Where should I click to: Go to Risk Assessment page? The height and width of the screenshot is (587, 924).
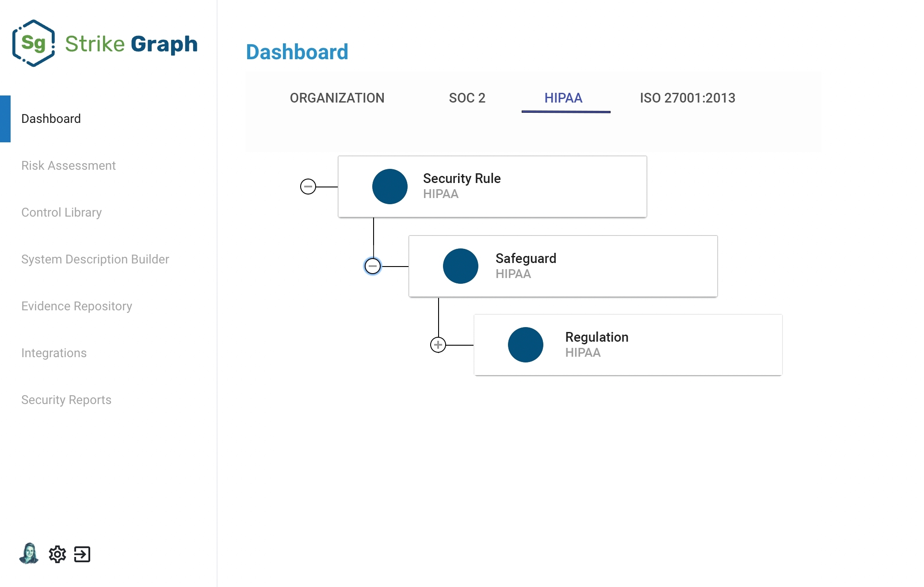[x=69, y=165]
